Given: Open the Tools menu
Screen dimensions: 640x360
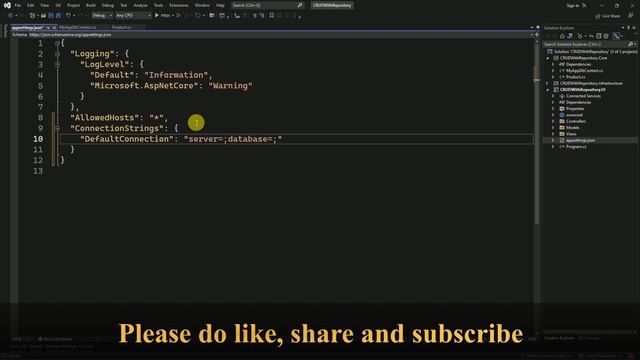Looking at the screenshot, I should click(158, 5).
